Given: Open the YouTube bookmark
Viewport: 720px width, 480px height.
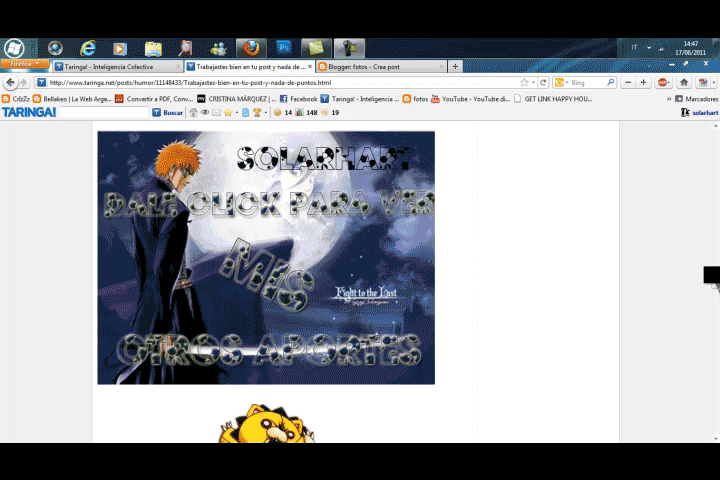Looking at the screenshot, I should [x=471, y=99].
